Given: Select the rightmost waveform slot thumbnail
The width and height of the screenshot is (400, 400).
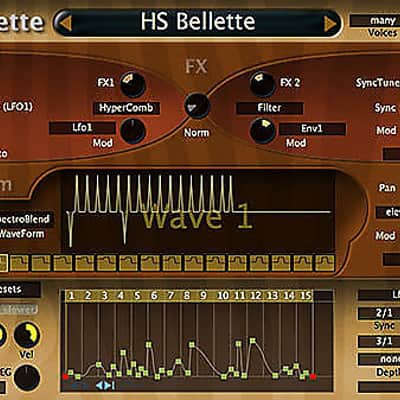Looking at the screenshot, I should pyautogui.click(x=325, y=263).
